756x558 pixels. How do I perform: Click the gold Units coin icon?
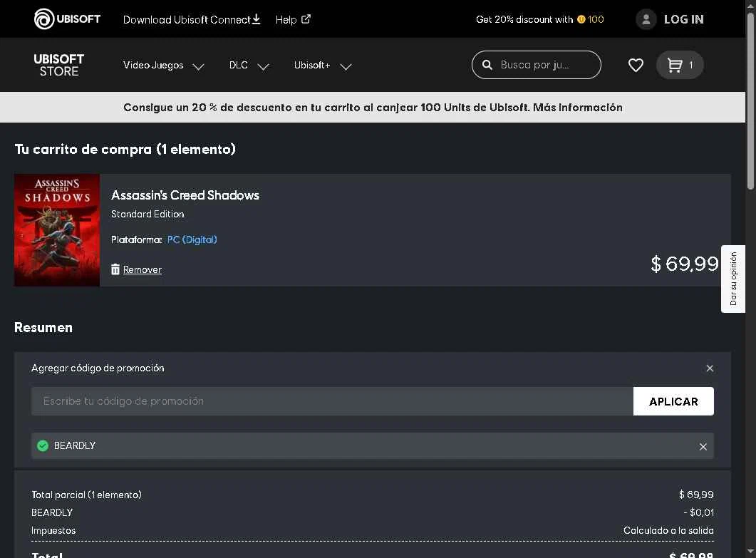(581, 19)
